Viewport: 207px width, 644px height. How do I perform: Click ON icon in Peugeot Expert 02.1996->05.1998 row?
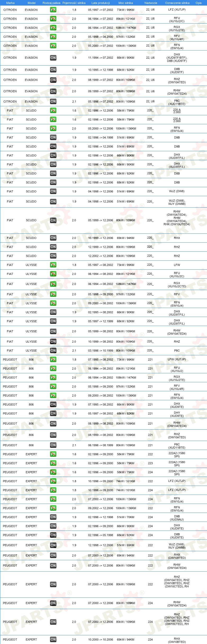pyautogui.click(x=53, y=535)
